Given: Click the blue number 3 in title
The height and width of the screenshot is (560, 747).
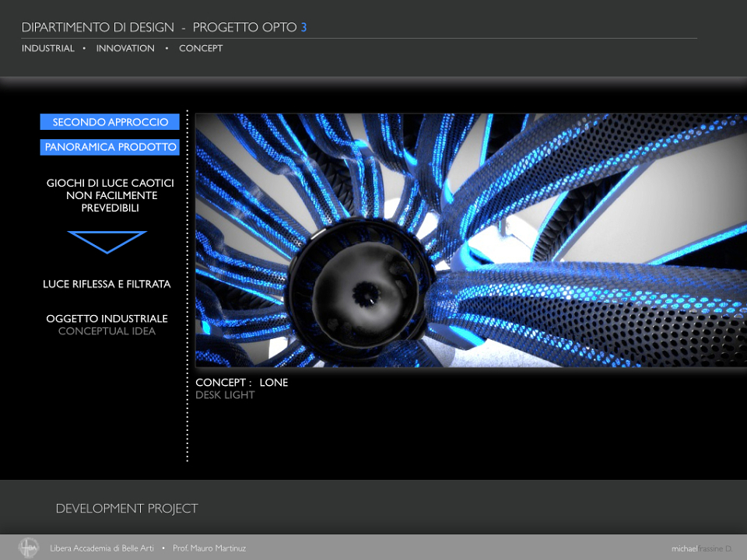Looking at the screenshot, I should [303, 27].
